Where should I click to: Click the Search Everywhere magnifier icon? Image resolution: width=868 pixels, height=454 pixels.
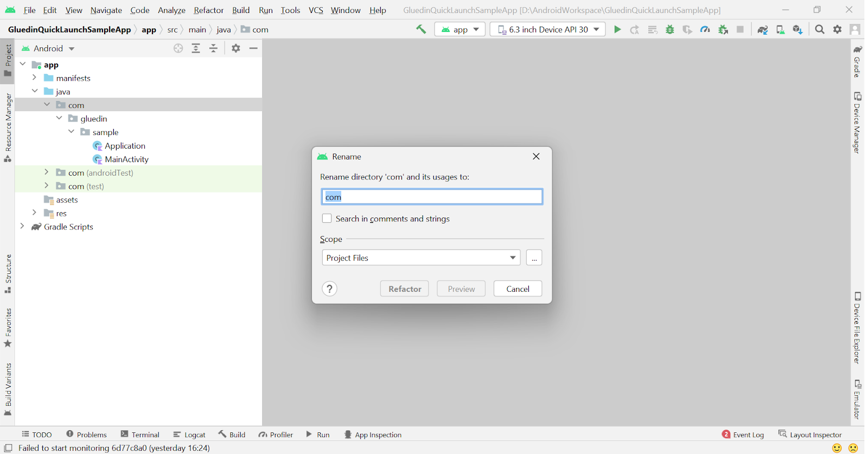[820, 29]
